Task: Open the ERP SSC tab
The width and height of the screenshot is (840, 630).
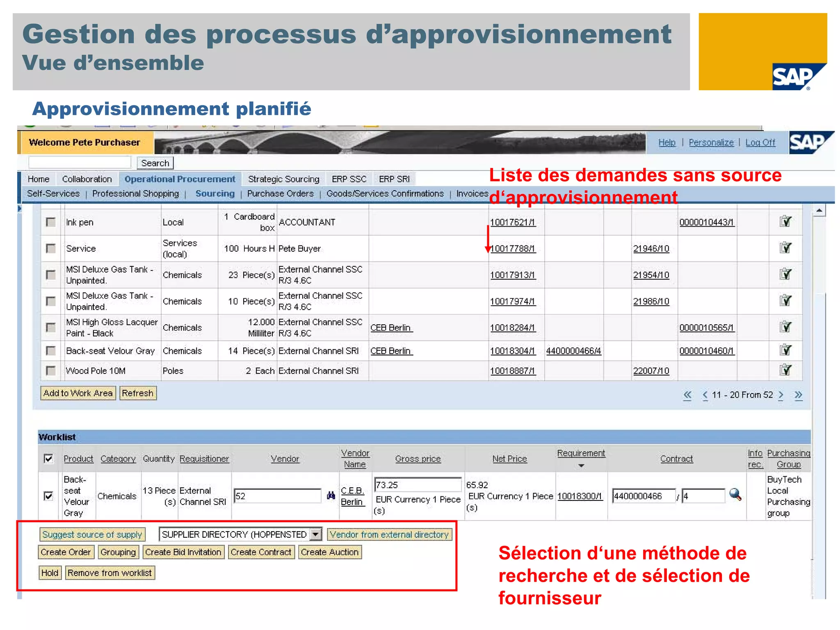Action: point(349,179)
